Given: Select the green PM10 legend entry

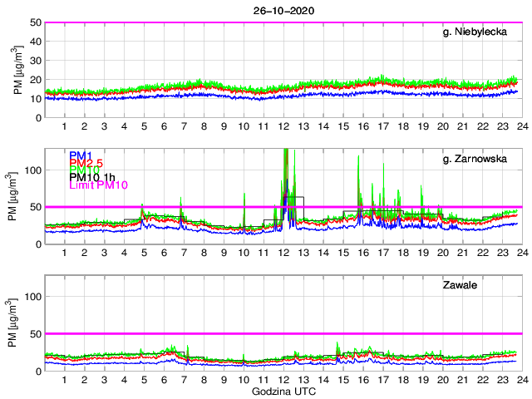Looking at the screenshot, I should (85, 172).
